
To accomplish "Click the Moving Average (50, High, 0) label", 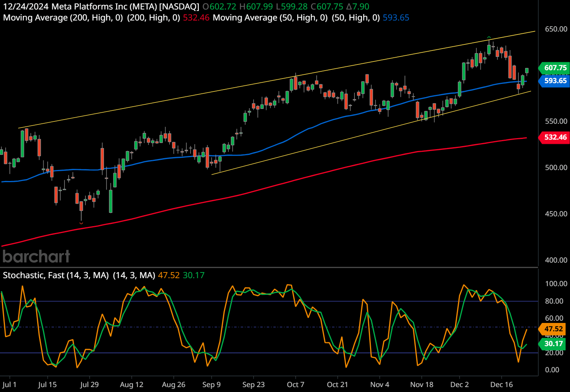I will 270,17.
